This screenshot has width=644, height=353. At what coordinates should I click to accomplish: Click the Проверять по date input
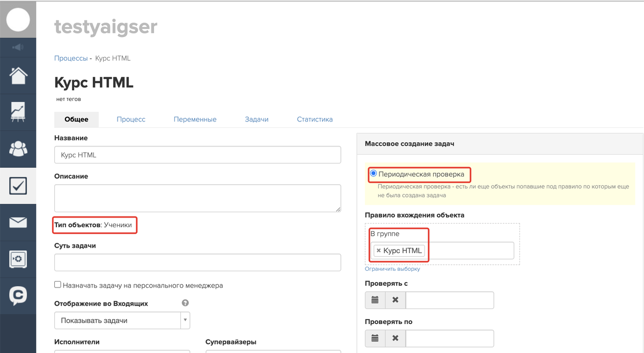pyautogui.click(x=450, y=338)
